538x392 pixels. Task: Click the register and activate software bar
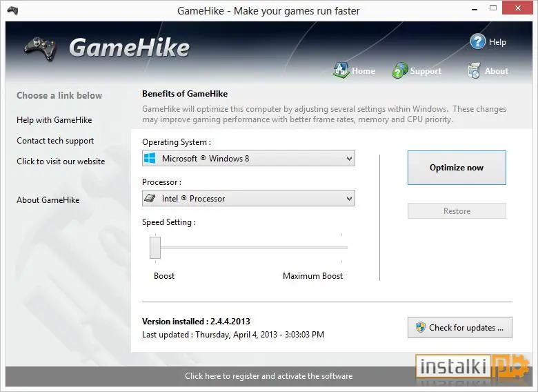269,376
